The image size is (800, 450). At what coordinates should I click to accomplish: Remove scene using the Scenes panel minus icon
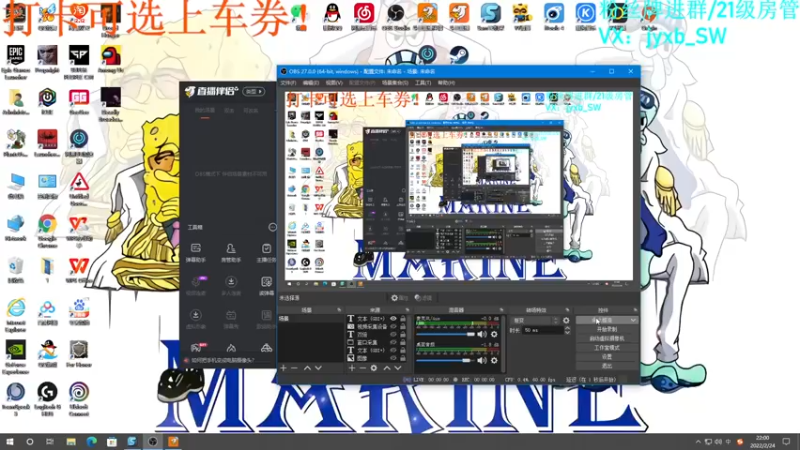pyautogui.click(x=294, y=368)
